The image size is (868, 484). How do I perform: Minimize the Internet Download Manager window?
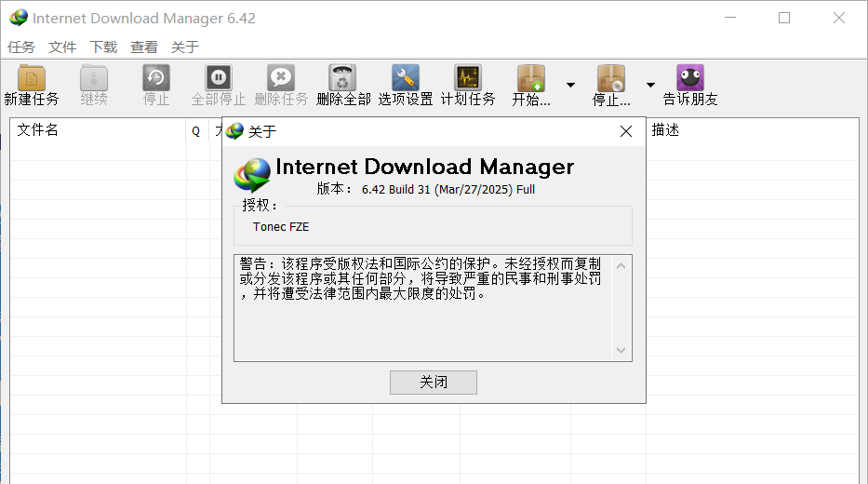coord(730,18)
